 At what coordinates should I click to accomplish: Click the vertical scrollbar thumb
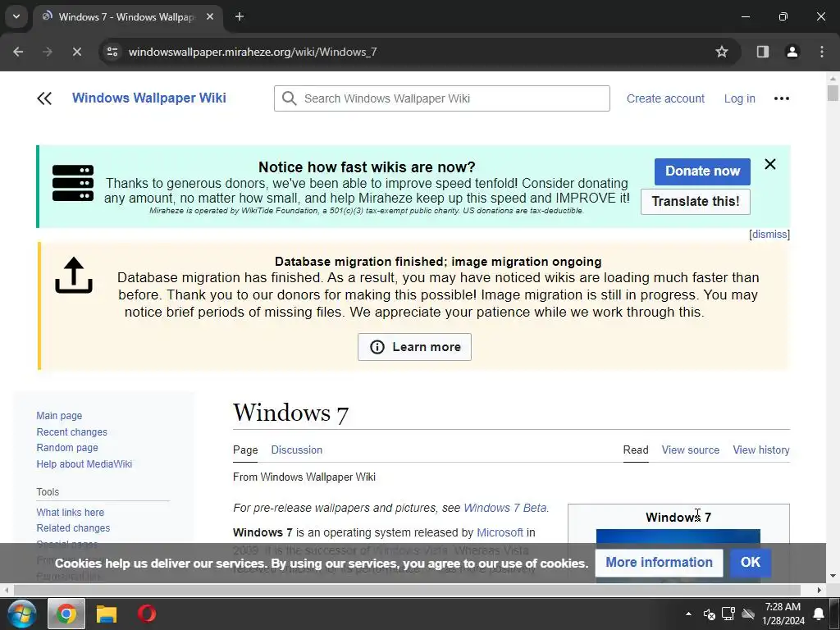coord(833,92)
